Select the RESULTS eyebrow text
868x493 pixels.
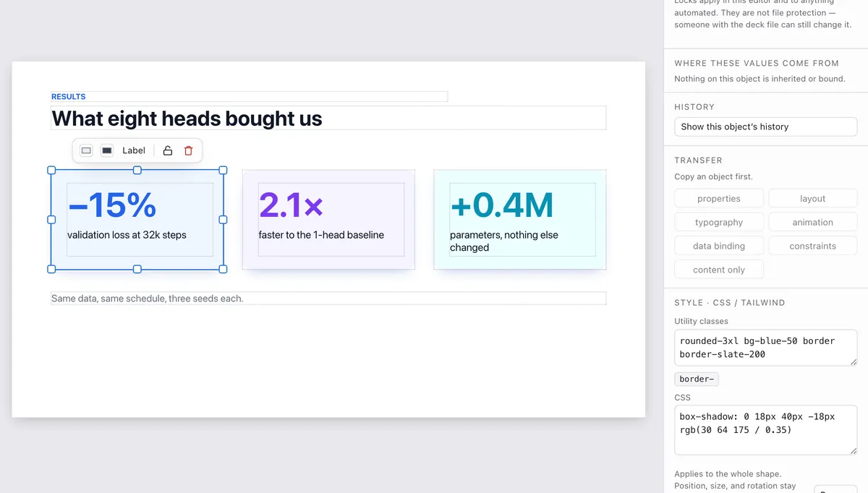[69, 96]
